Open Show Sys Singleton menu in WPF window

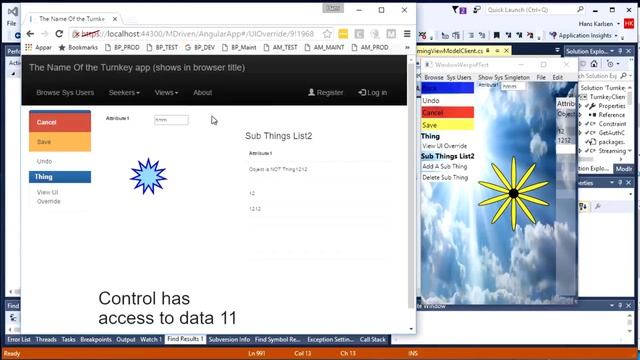(504, 77)
